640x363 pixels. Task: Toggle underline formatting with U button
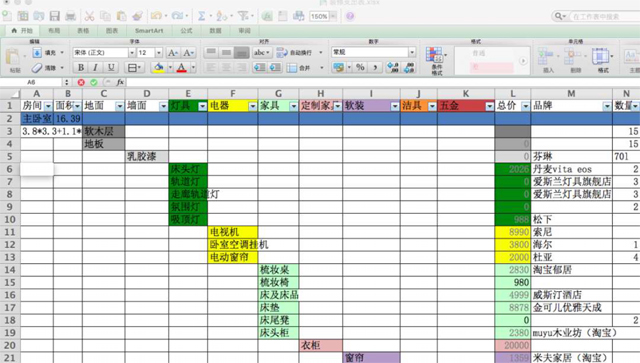111,67
